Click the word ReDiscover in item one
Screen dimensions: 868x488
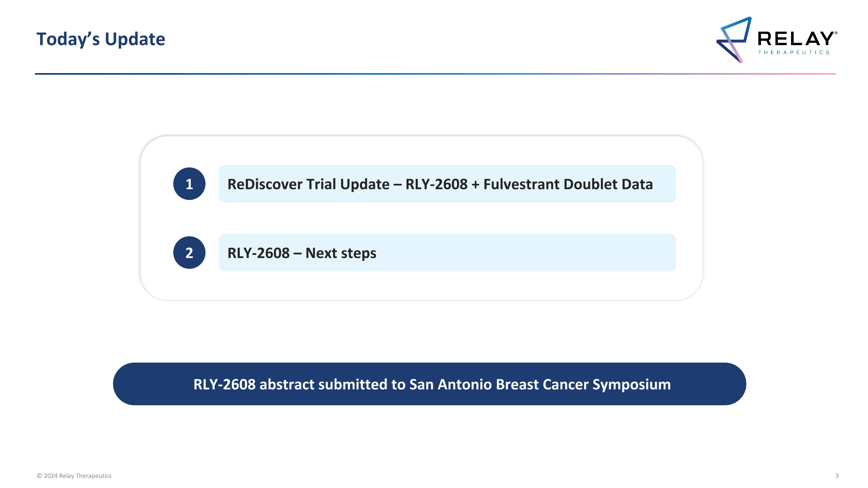point(265,184)
